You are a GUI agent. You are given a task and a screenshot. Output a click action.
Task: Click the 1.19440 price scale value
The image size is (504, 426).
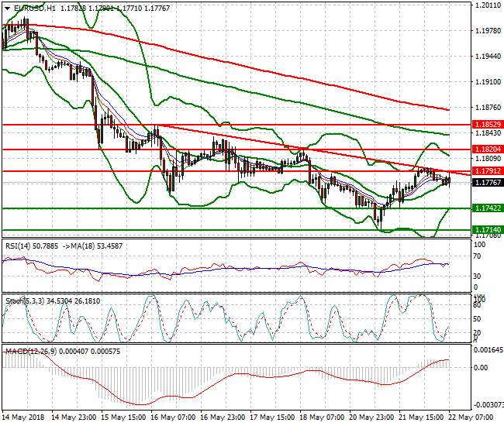click(488, 57)
